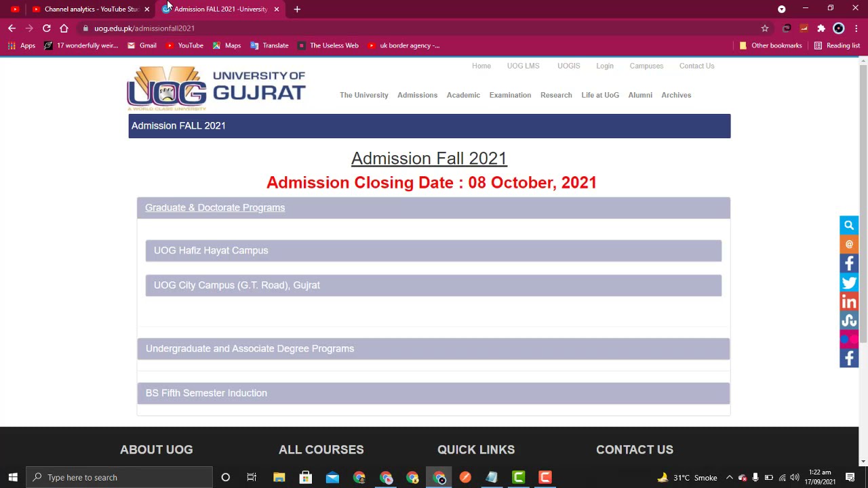Click the 'QUICK LINKS' footer heading
Image resolution: width=868 pixels, height=488 pixels.
tap(476, 449)
